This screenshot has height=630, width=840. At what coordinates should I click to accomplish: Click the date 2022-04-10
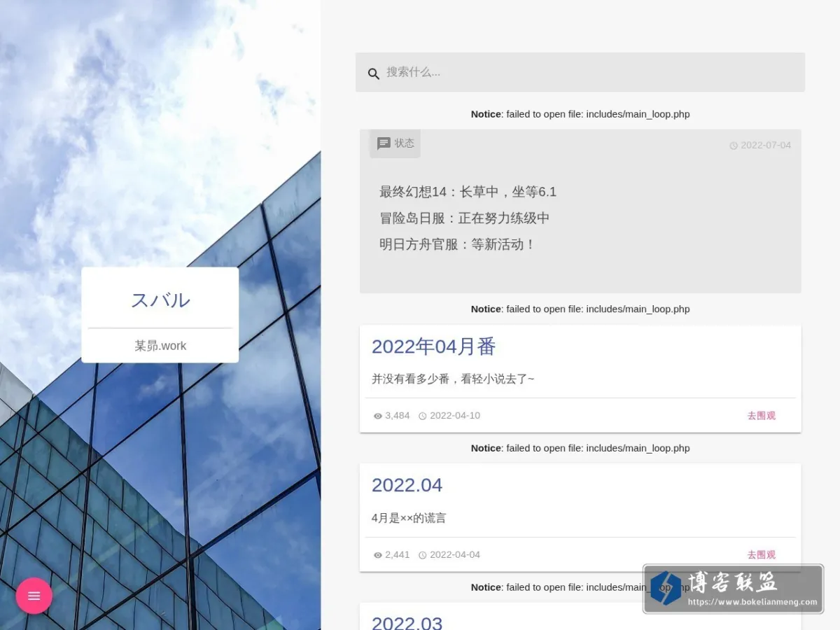(455, 416)
